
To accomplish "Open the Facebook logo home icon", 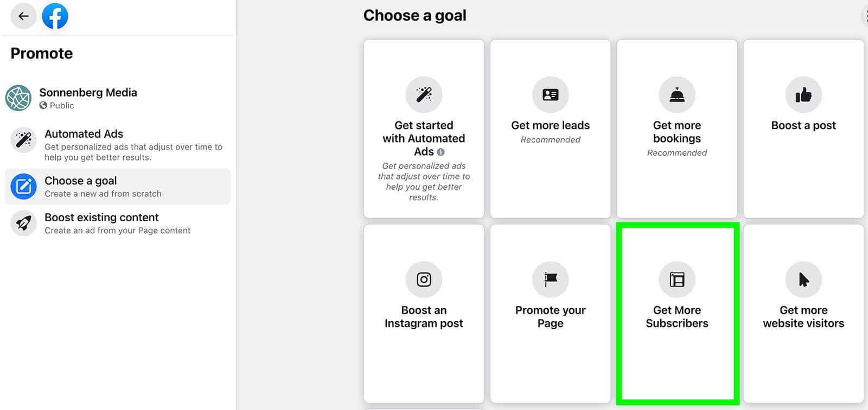I will click(55, 16).
